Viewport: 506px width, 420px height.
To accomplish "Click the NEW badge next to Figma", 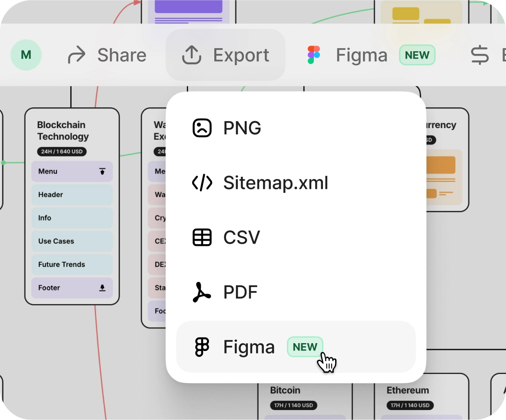I will coord(417,55).
